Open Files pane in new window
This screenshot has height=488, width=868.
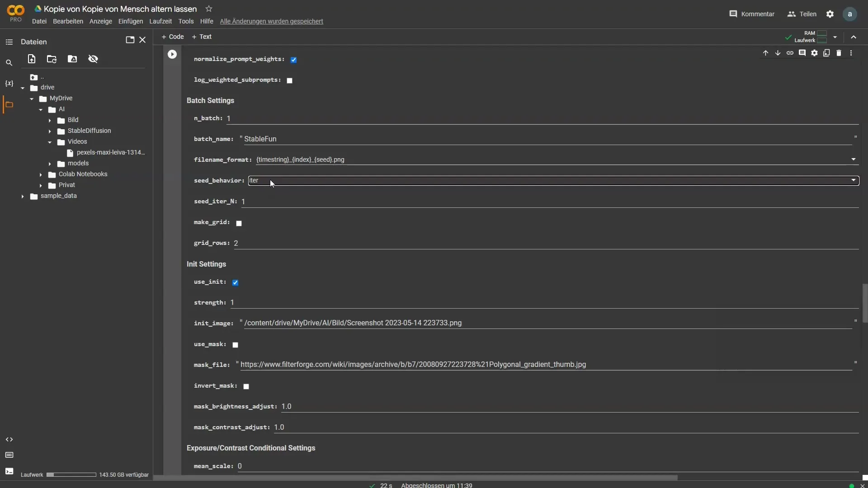tap(130, 40)
